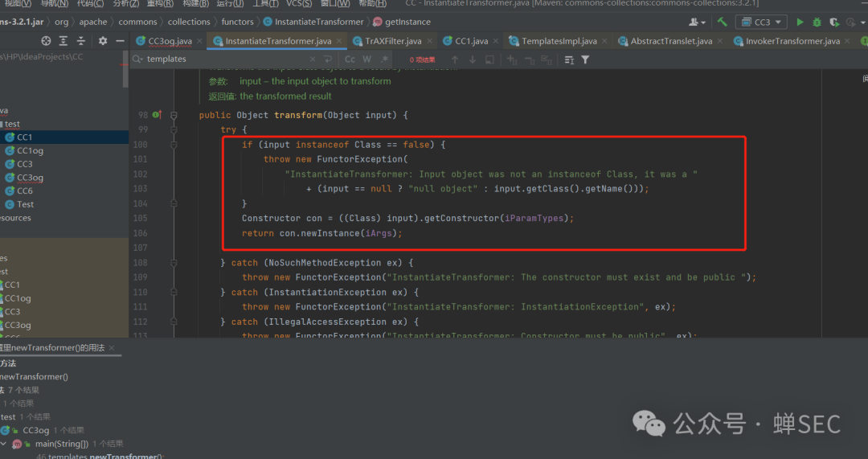The height and width of the screenshot is (459, 868).
Task: Click the locate file target icon
Action: (46, 41)
